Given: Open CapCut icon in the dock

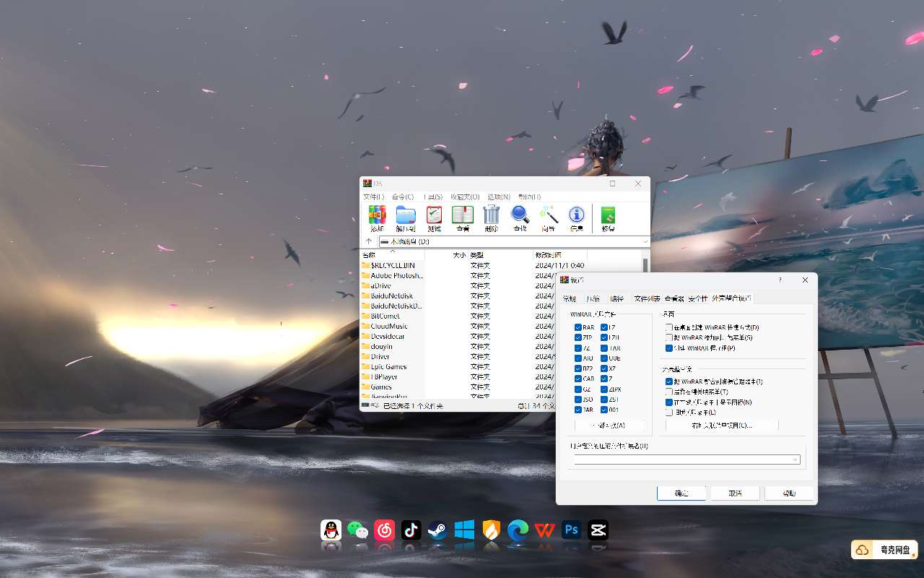Looking at the screenshot, I should 598,530.
